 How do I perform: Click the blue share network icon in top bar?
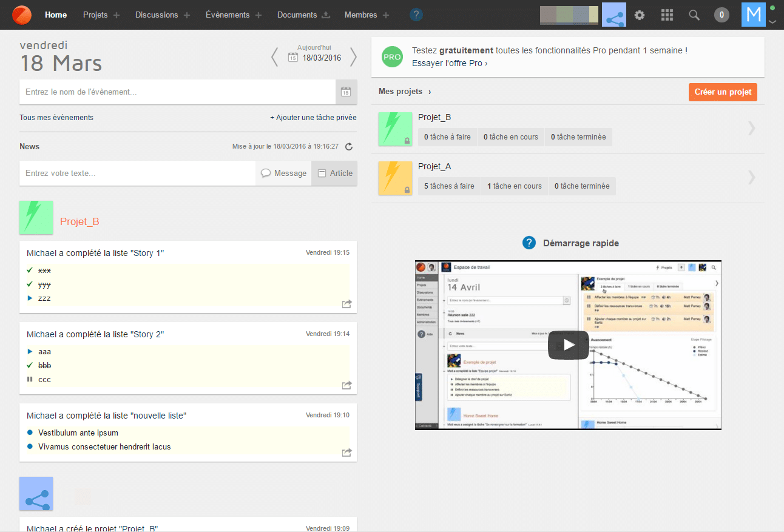(x=613, y=15)
